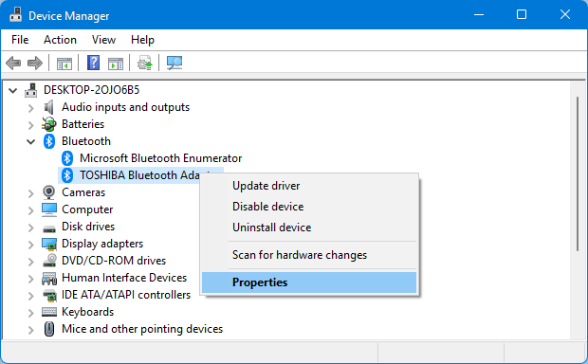588x364 pixels.
Task: Open the Action menu
Action: (x=60, y=40)
